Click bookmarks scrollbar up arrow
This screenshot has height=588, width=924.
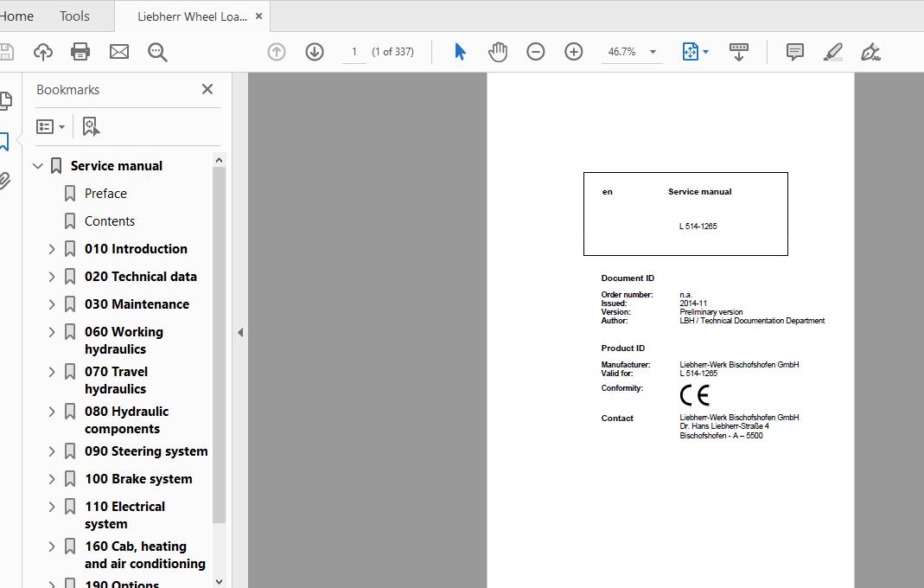(x=220, y=160)
